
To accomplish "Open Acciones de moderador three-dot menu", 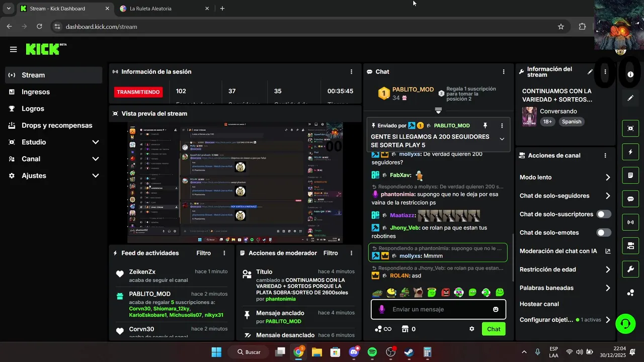I will pyautogui.click(x=351, y=253).
